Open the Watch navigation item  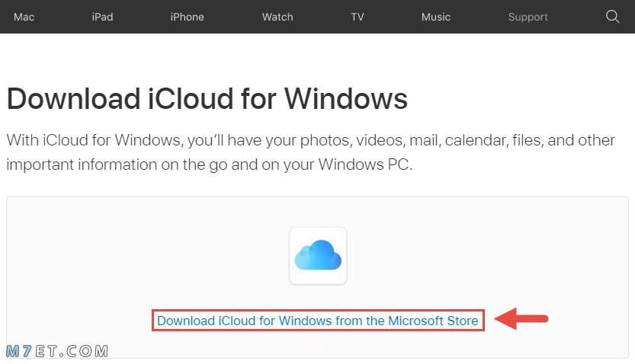(x=277, y=17)
